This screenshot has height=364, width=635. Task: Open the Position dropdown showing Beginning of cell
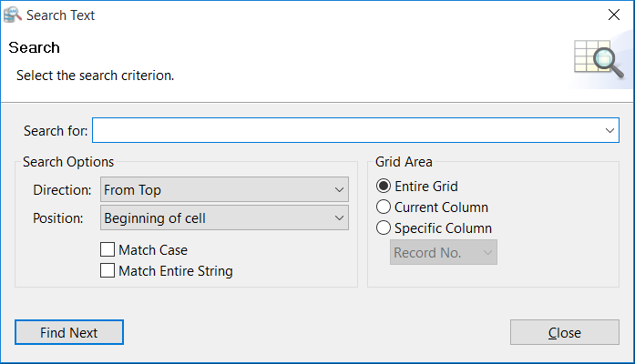[x=224, y=218]
